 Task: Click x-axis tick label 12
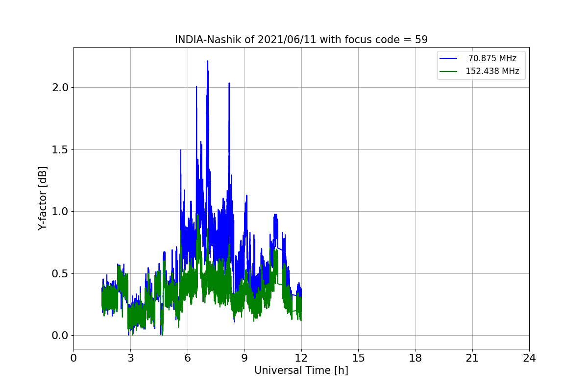point(301,358)
